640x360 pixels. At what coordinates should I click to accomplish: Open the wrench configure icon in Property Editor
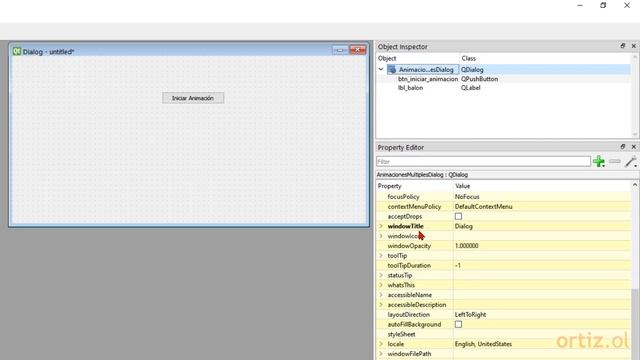pyautogui.click(x=631, y=162)
